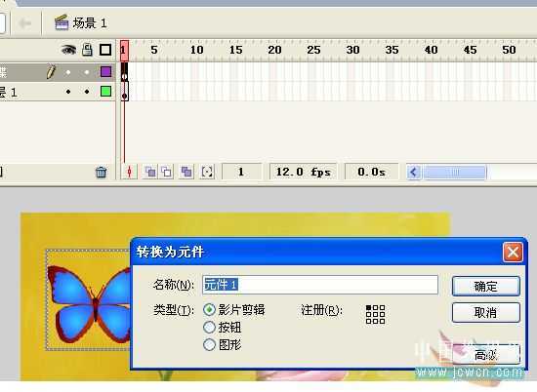Click the registration point grid
537x392 pixels.
click(x=375, y=314)
